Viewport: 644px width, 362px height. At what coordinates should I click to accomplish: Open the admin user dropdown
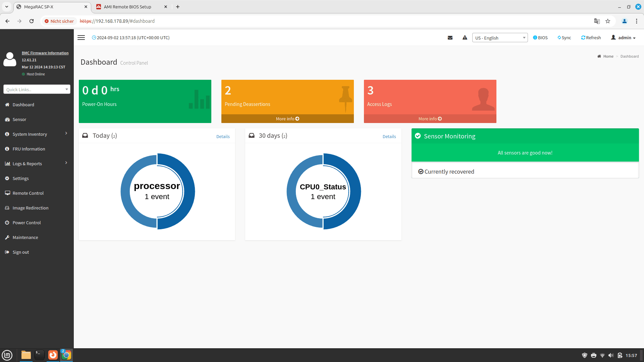click(x=623, y=38)
